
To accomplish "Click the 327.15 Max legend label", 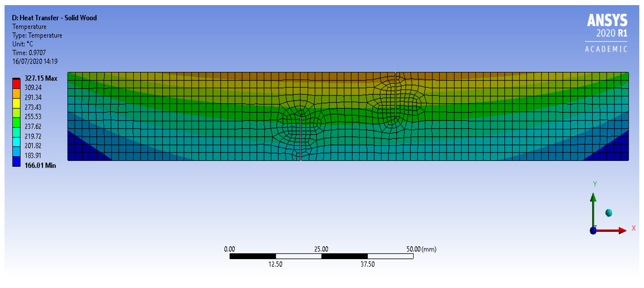I will (x=41, y=78).
